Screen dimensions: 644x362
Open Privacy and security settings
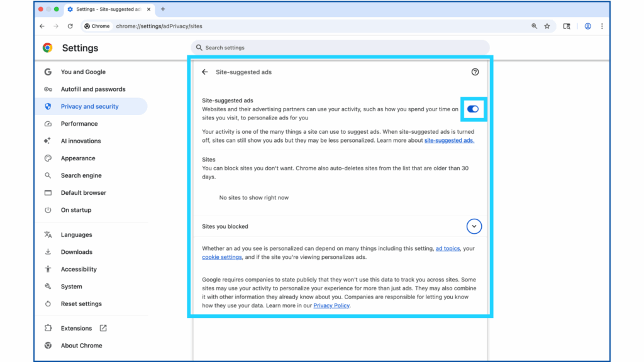[89, 107]
